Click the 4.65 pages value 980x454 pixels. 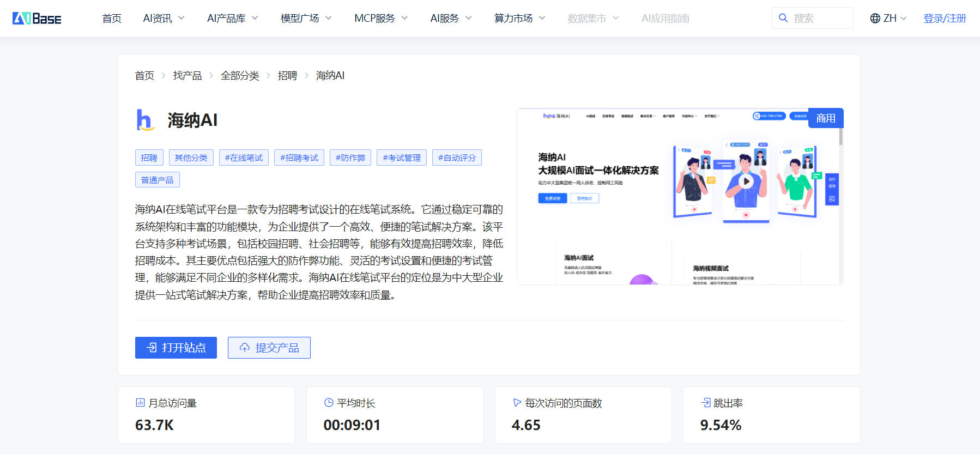[x=526, y=425]
